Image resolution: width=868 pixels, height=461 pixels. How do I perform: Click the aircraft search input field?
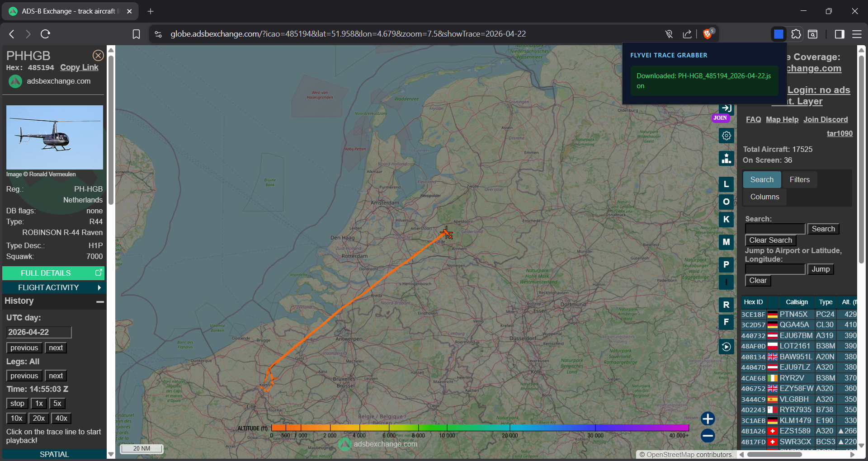pyautogui.click(x=775, y=229)
